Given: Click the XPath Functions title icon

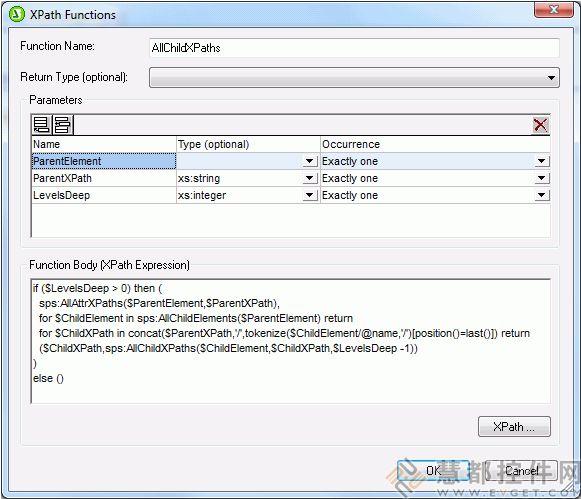Looking at the screenshot, I should coord(16,14).
